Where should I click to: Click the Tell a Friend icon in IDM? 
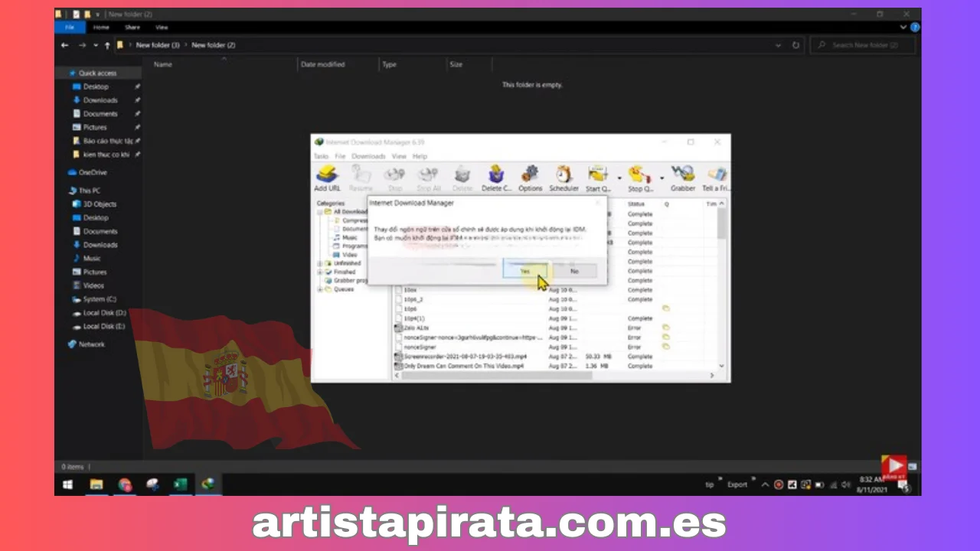click(x=716, y=179)
